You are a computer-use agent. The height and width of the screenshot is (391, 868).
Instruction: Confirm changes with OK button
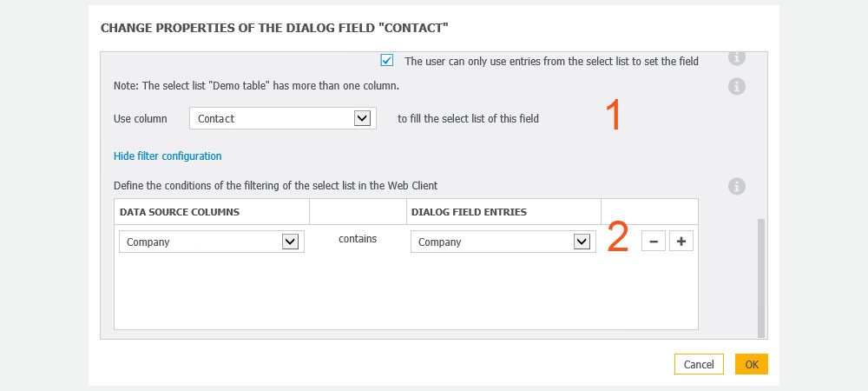pyautogui.click(x=751, y=364)
